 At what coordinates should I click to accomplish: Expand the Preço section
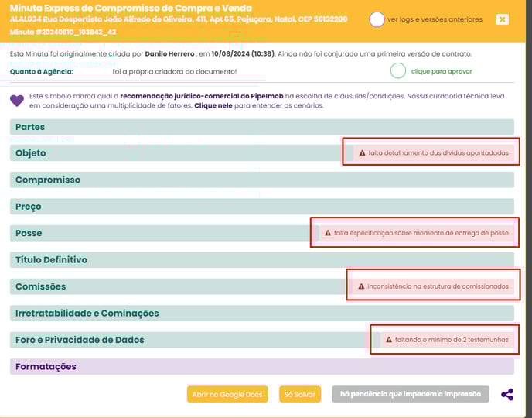(x=262, y=207)
